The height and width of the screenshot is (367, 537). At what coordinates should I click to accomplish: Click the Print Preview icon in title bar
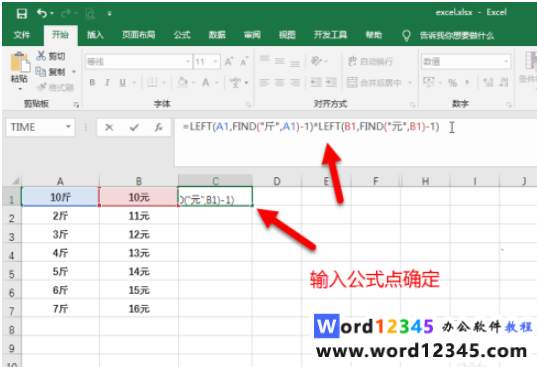(x=90, y=14)
